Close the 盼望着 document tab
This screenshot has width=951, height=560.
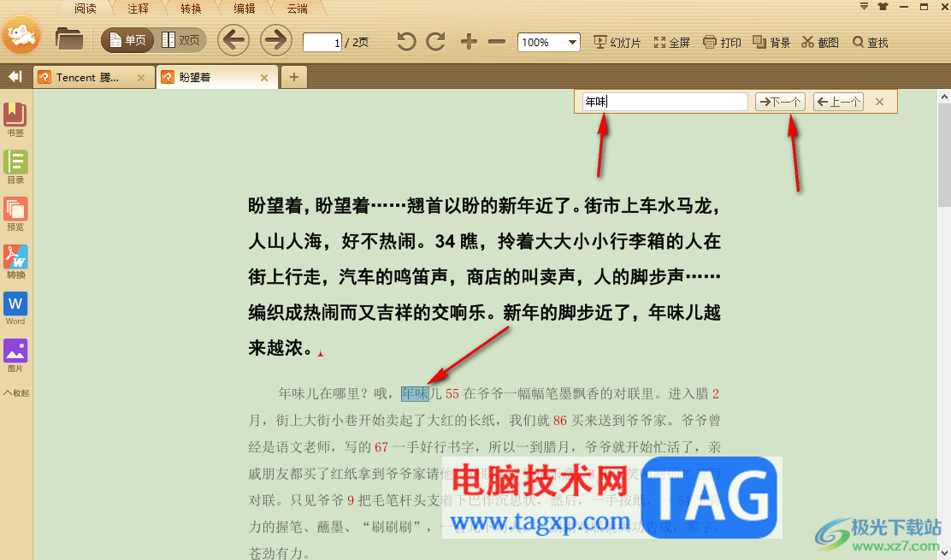pos(263,78)
